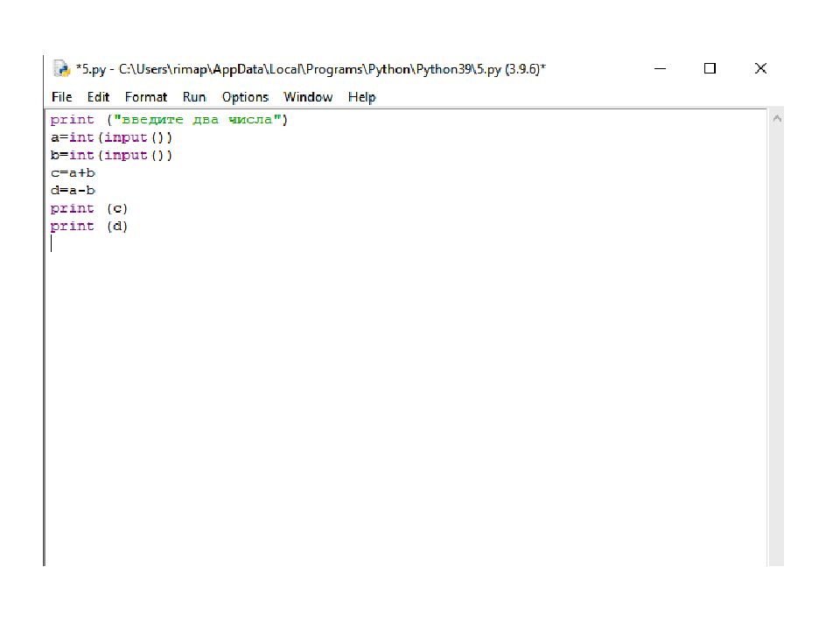Maximize the IDLE editor window

[x=710, y=68]
